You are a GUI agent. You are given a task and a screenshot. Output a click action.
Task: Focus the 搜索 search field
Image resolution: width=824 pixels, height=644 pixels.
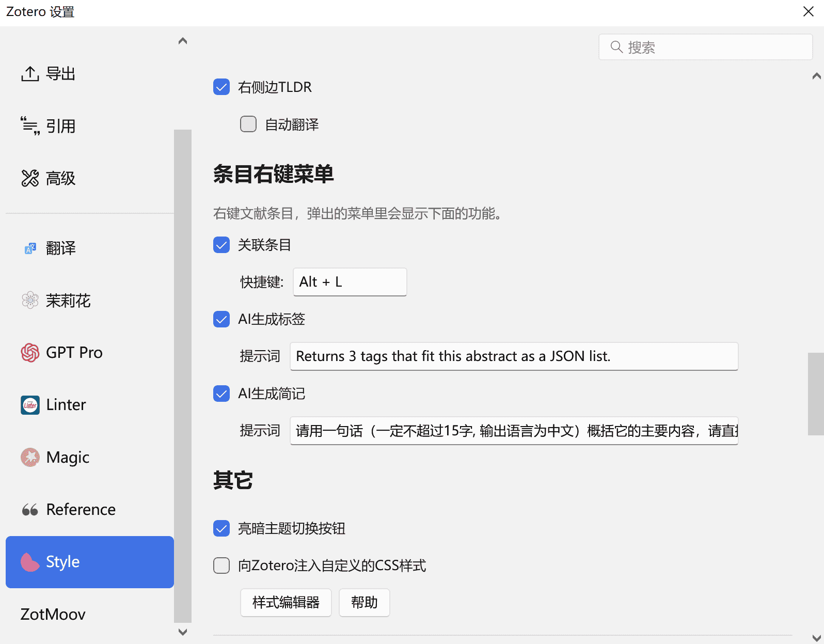point(705,47)
